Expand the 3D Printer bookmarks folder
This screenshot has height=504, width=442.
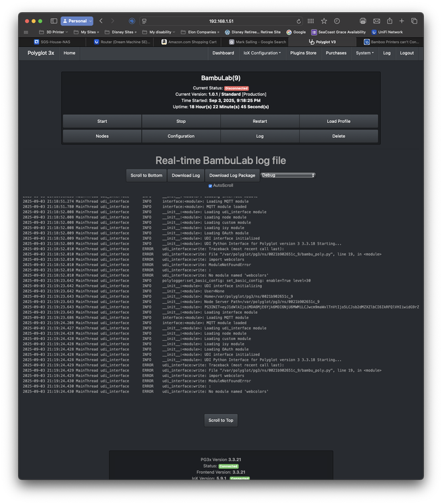tap(53, 32)
